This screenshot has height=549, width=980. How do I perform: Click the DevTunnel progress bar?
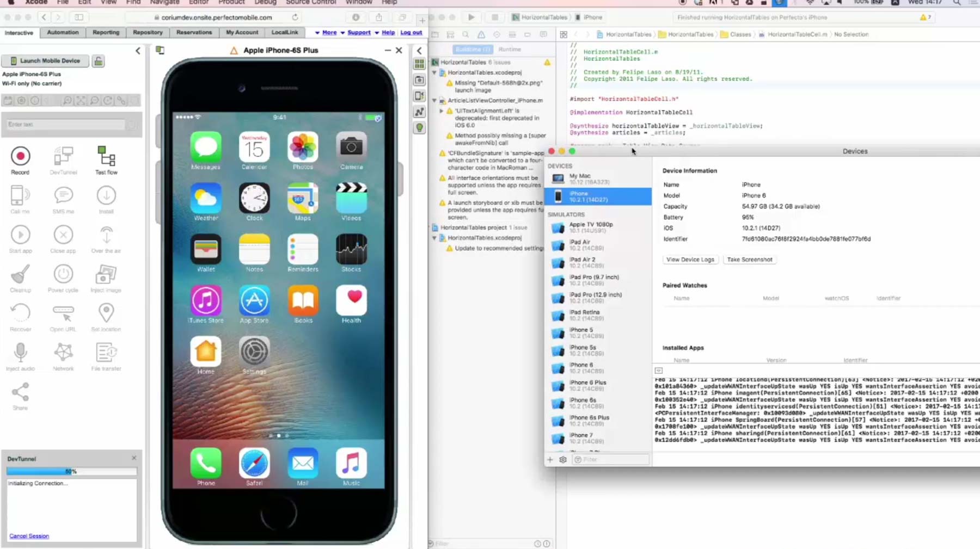[71, 471]
